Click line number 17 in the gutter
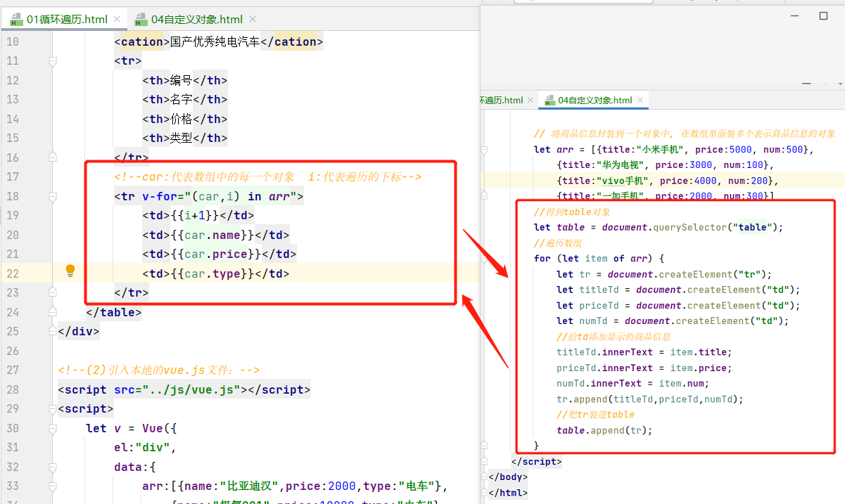 coord(13,176)
